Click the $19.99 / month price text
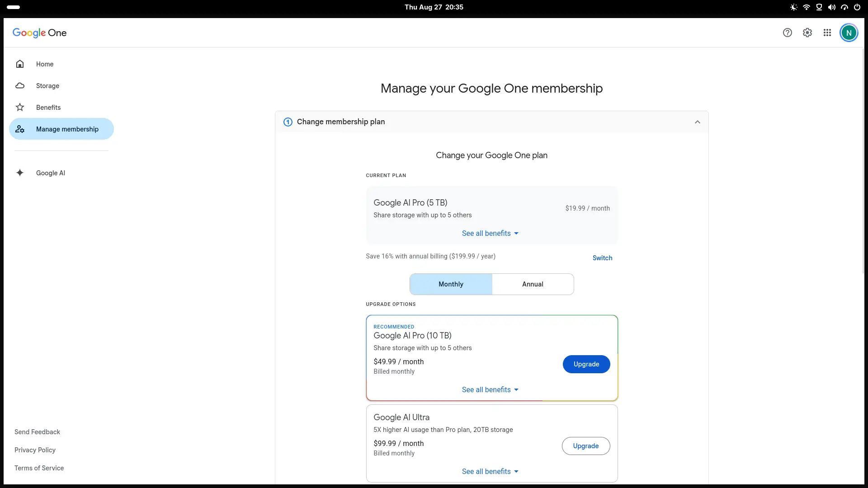Image resolution: width=868 pixels, height=488 pixels. tap(587, 208)
